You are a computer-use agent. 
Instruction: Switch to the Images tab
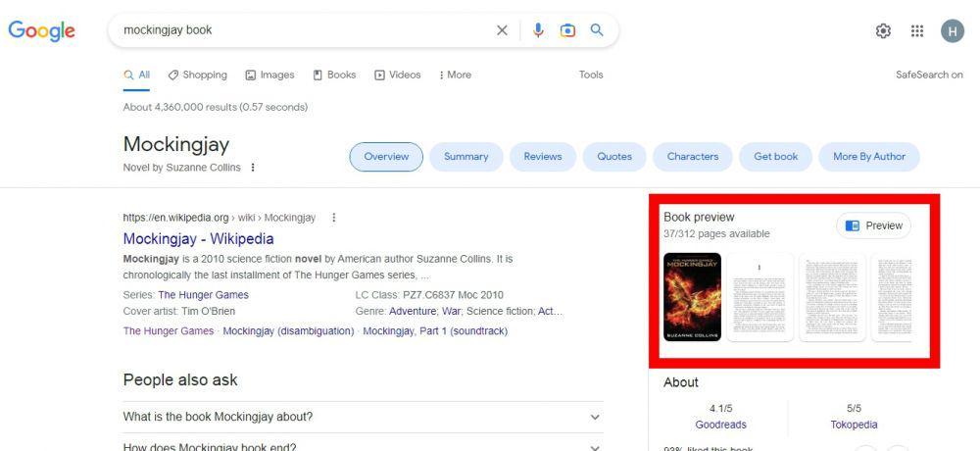269,75
